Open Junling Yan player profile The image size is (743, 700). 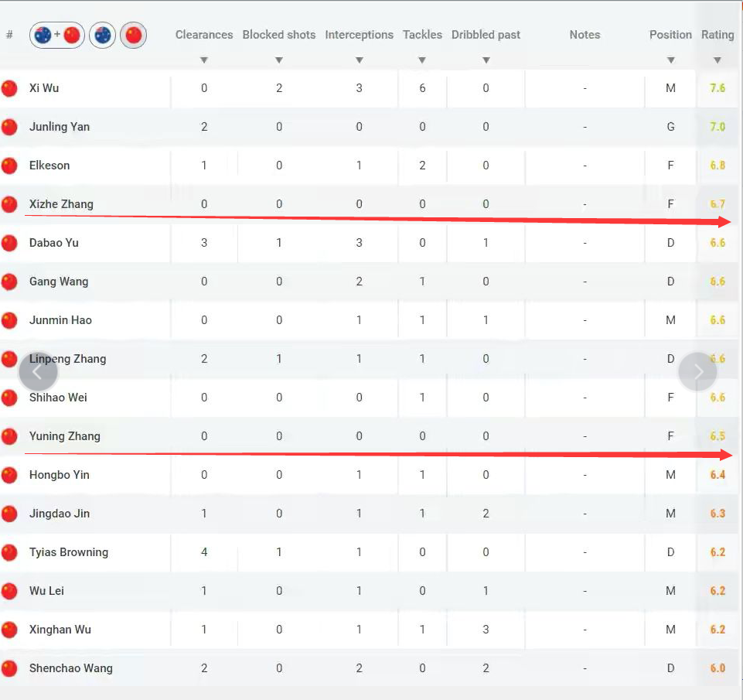(60, 127)
